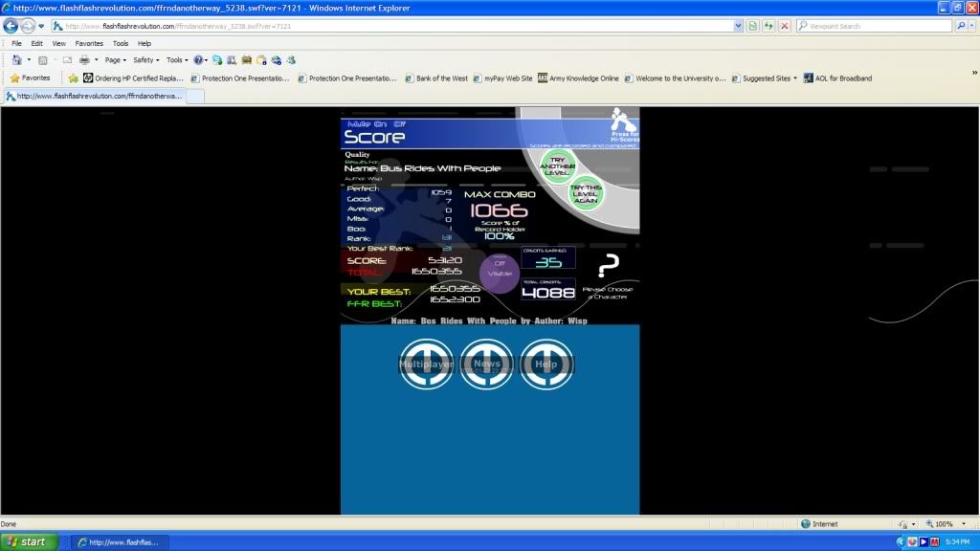Switch mute to Off in game header
The height and width of the screenshot is (551, 980).
coord(398,124)
